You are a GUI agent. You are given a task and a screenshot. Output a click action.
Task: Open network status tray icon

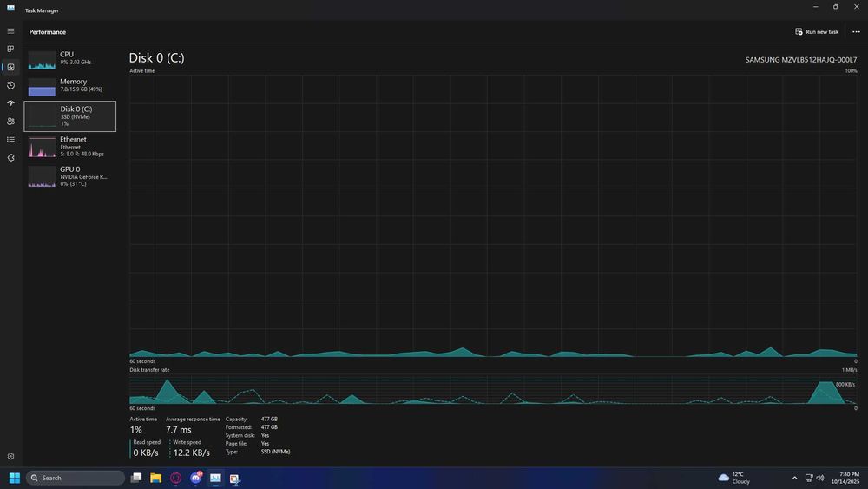click(x=809, y=478)
